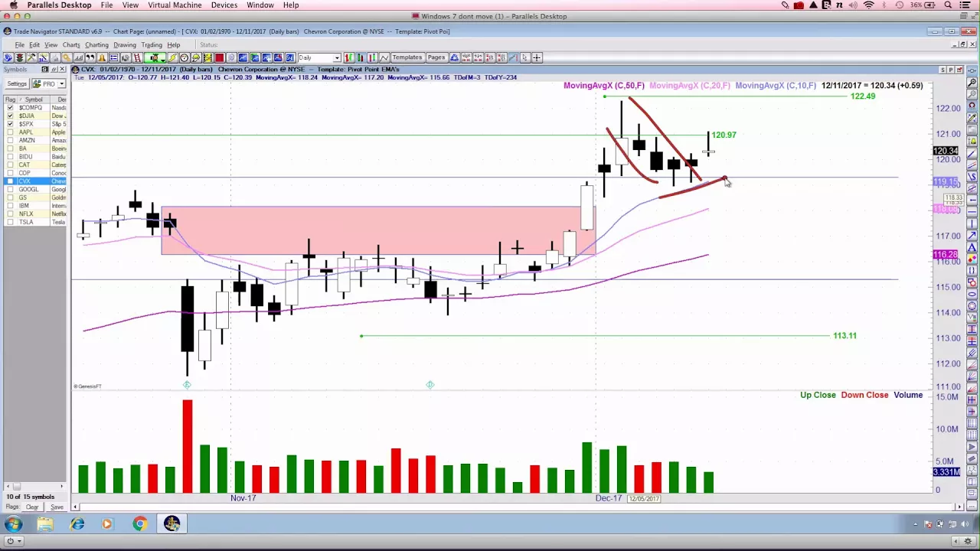Select the COP symbol row

pyautogui.click(x=35, y=173)
